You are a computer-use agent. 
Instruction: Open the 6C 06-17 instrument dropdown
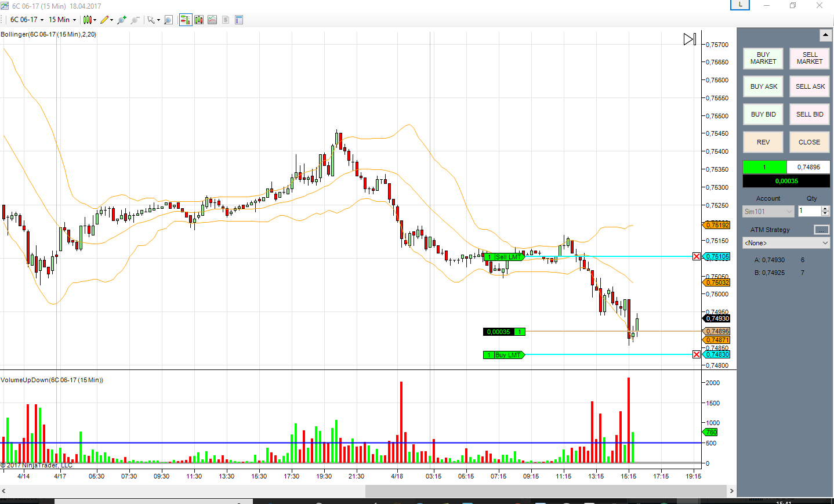[27, 20]
